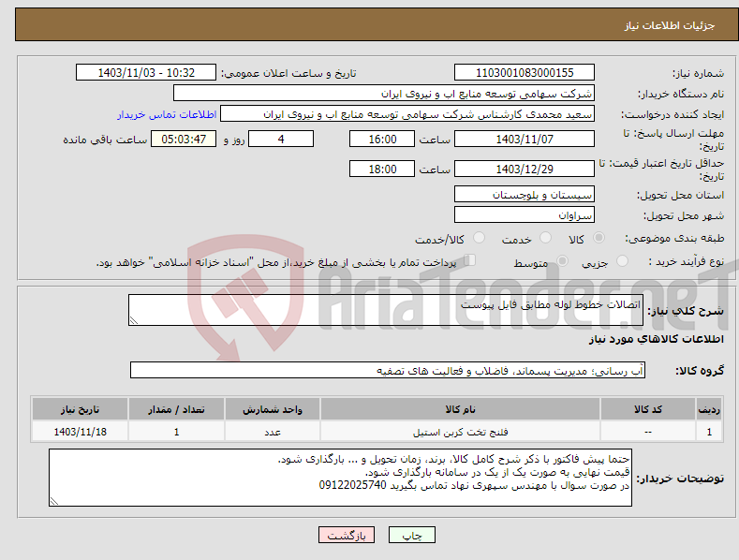Open buyer contact info link اطلاعات تماس خریدار

(167, 114)
